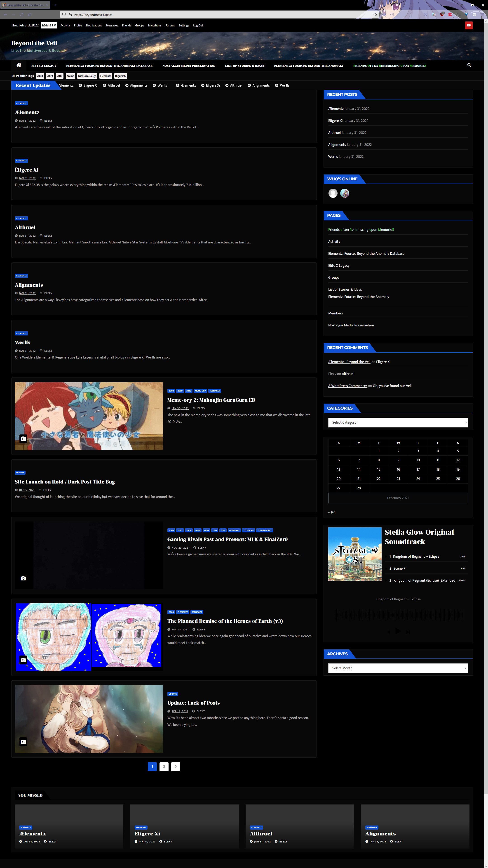Skip to next track in music player
Viewport: 488px width, 868px height.
[408, 632]
